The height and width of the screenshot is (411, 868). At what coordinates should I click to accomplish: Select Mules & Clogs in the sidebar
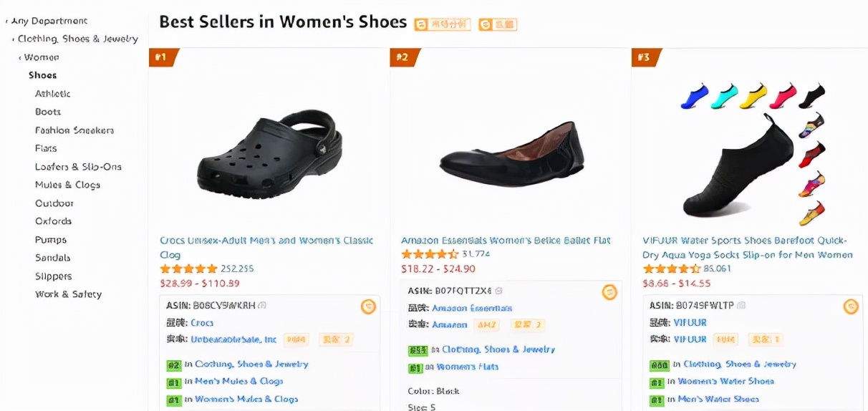pyautogui.click(x=67, y=185)
